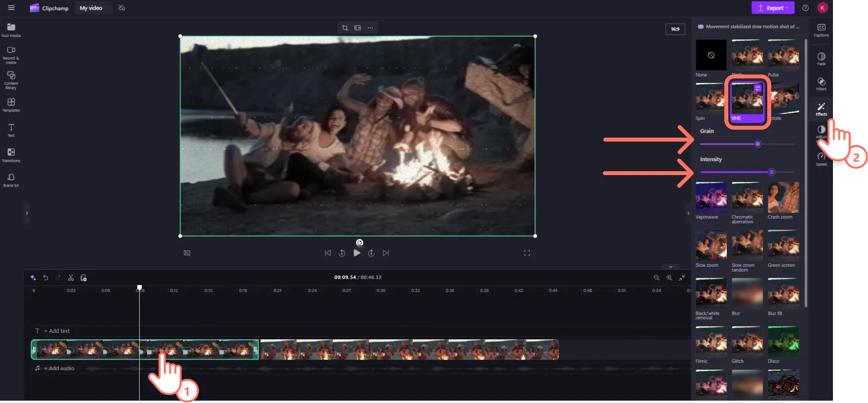Click the AI sparkle tool in timeline toolbar

click(x=33, y=278)
